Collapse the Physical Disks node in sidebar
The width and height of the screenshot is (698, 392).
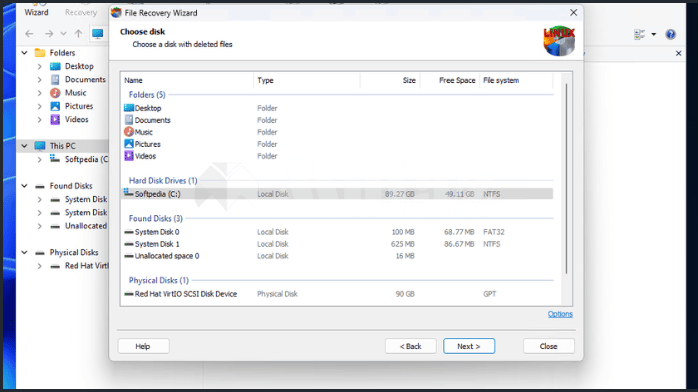pos(24,252)
